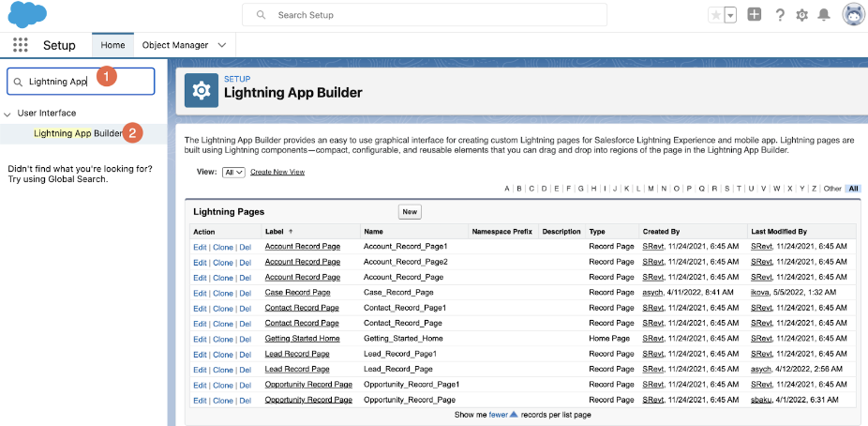This screenshot has width=868, height=426.
Task: Click the favorites star icon
Action: coord(716,15)
